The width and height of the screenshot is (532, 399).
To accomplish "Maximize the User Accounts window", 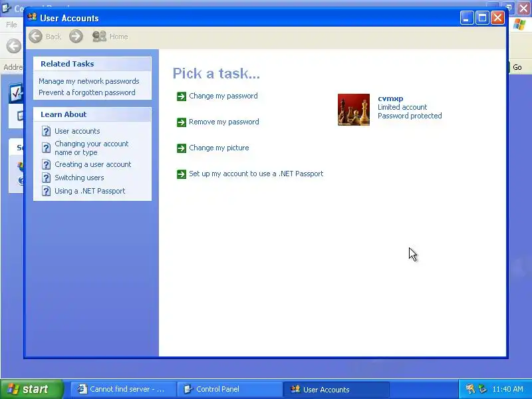I will 482,18.
